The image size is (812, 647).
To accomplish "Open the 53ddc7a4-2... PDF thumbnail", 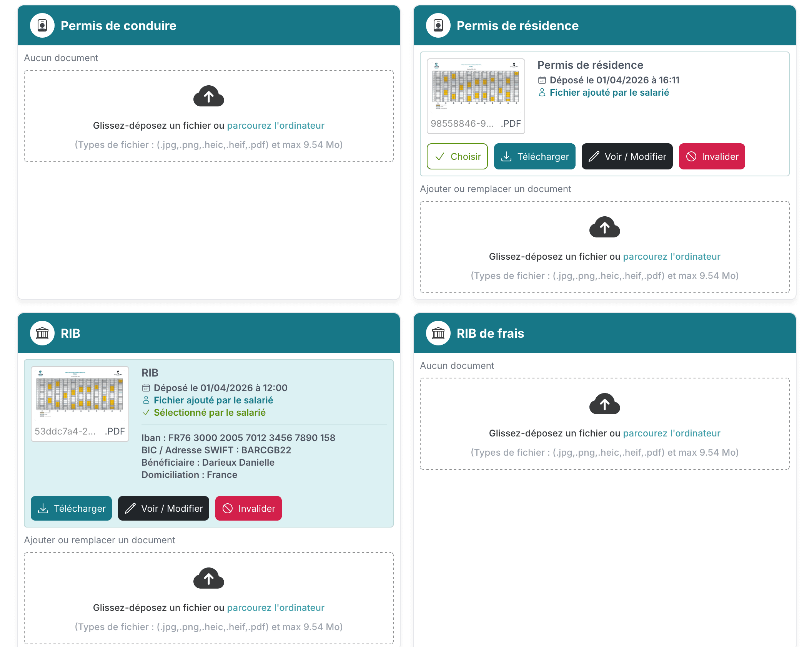I will point(80,404).
